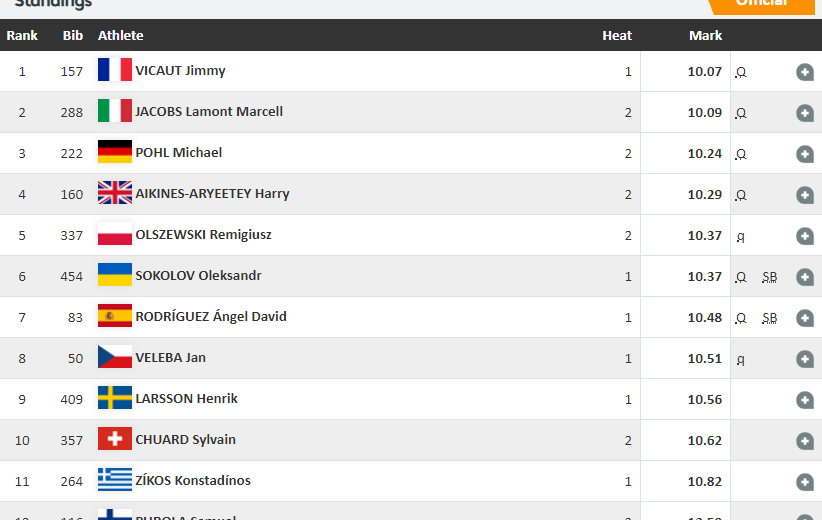Screen dimensions: 822x520
Task: Click the Italy flag icon
Action: pyautogui.click(x=114, y=111)
